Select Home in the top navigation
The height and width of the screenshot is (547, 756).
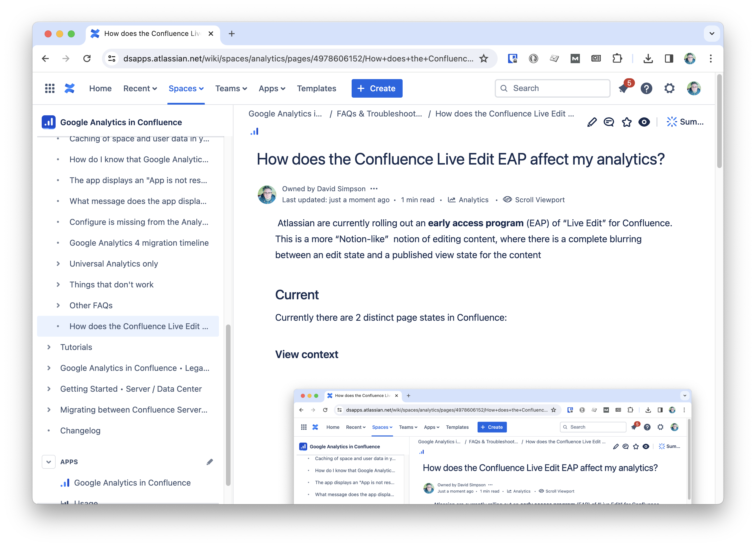[100, 88]
